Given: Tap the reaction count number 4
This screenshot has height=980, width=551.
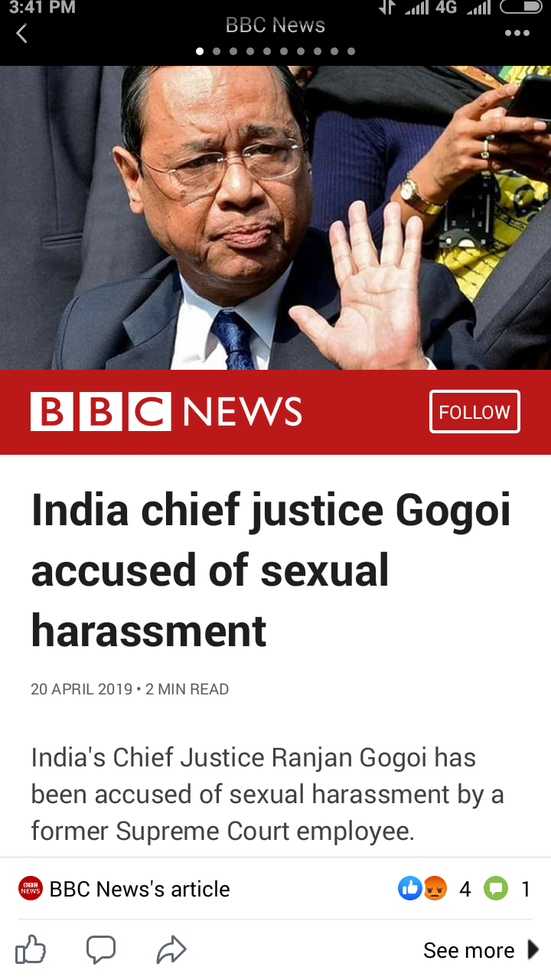Looking at the screenshot, I should coord(465,889).
